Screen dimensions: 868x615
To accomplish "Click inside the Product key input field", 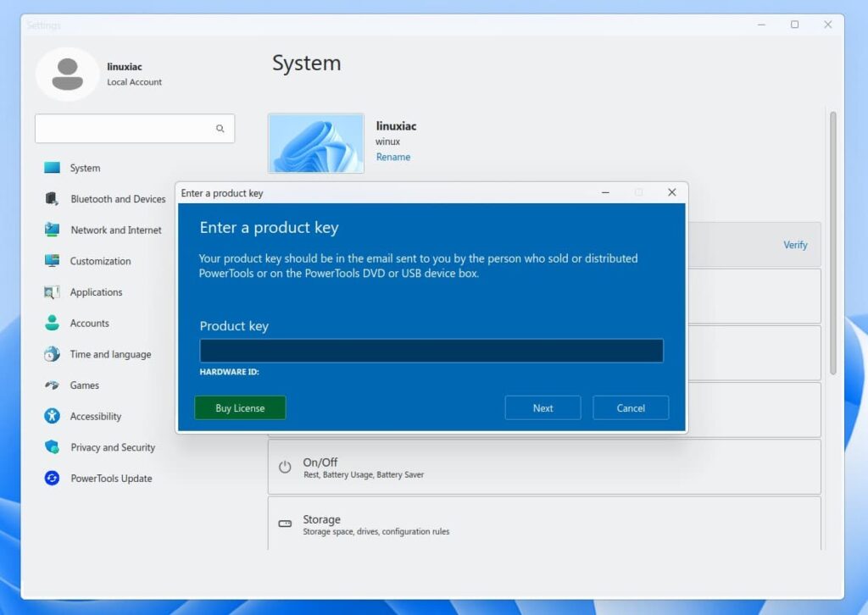I will 431,350.
